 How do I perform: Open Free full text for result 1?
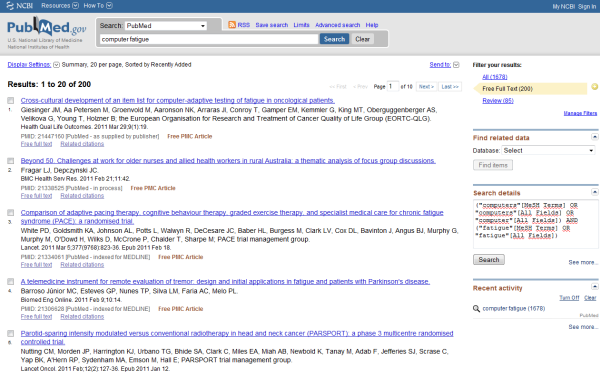coord(36,144)
